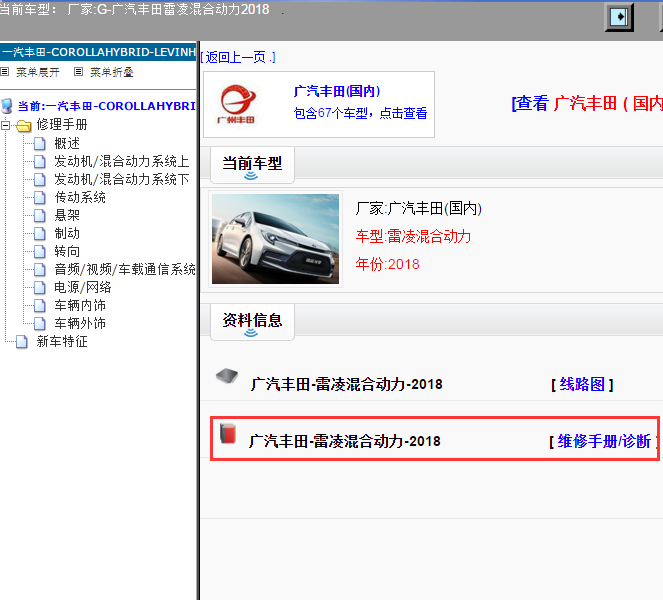The height and width of the screenshot is (600, 663).
Task: Click the computer icon beside 当前:一汽丰田
Action: pyautogui.click(x=7, y=106)
